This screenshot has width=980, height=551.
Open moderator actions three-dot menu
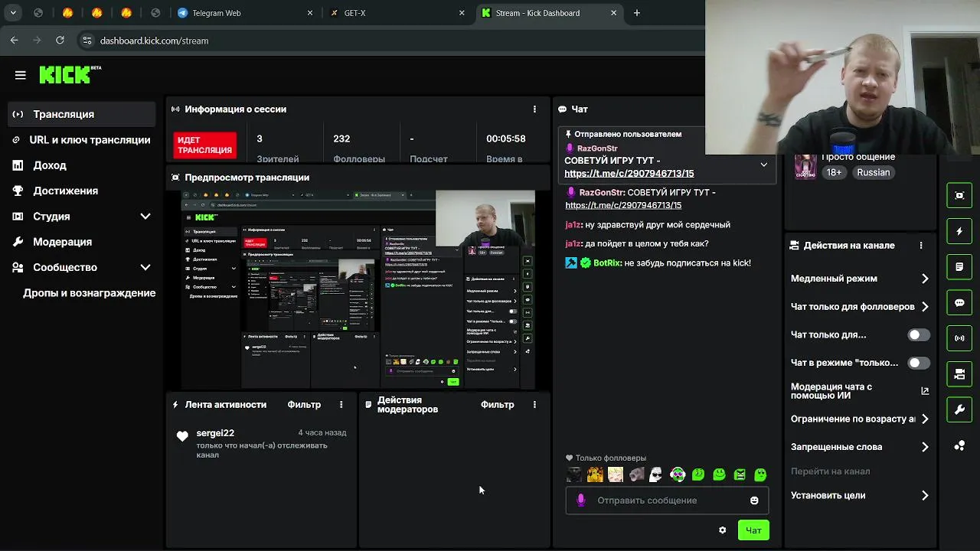click(534, 405)
